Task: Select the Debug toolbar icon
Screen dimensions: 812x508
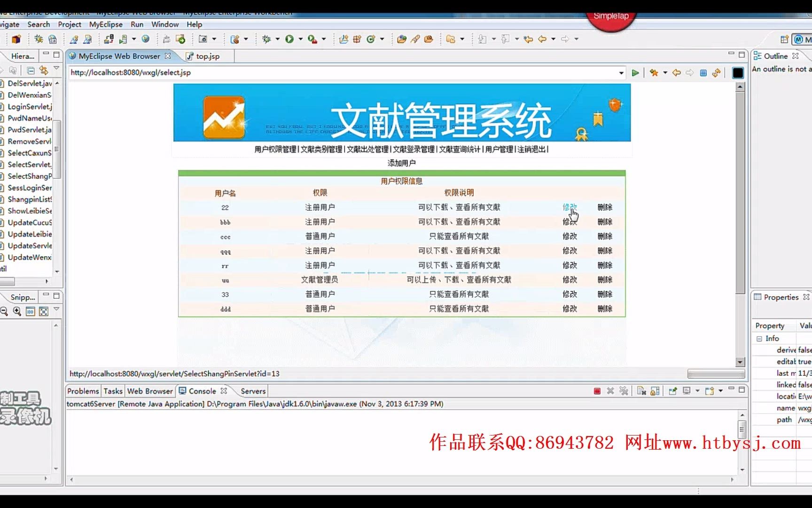Action: 266,39
